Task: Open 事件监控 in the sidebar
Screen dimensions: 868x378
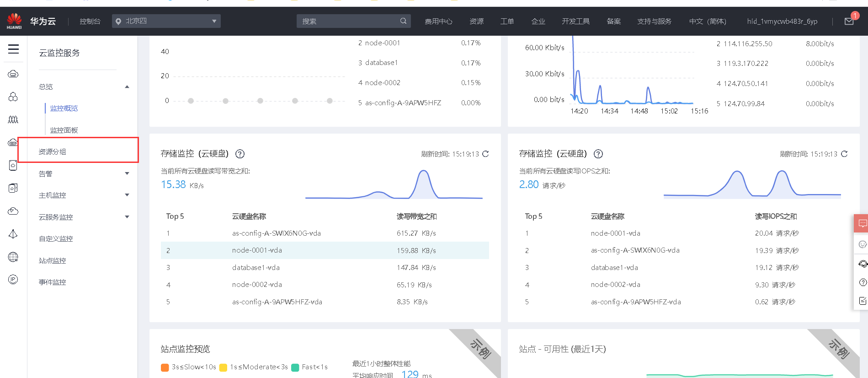Action: (x=53, y=282)
